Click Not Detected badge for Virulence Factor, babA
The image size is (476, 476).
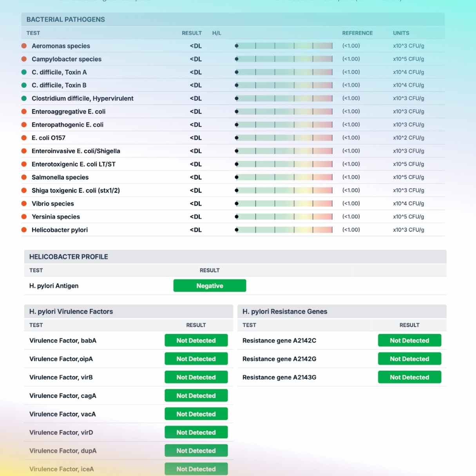coord(196,340)
